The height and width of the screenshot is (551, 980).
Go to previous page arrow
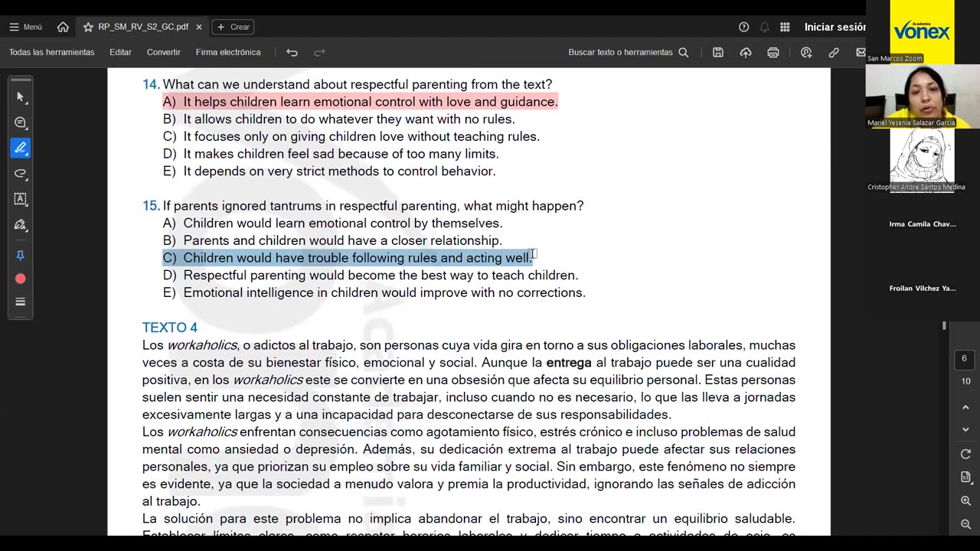[965, 408]
